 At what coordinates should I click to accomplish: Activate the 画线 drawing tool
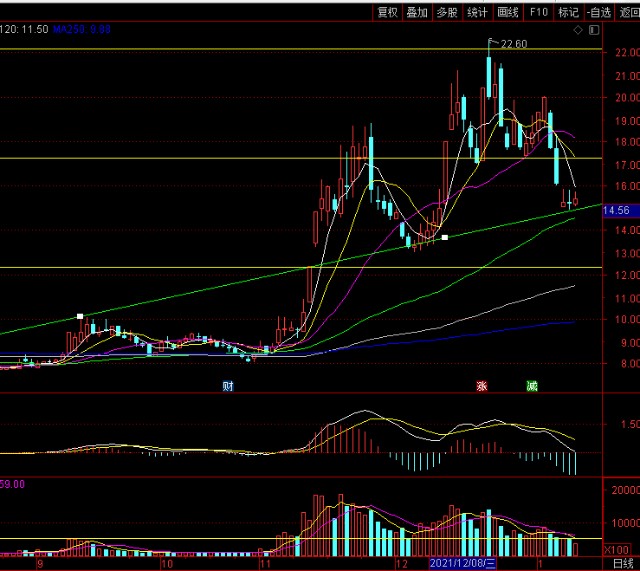508,12
